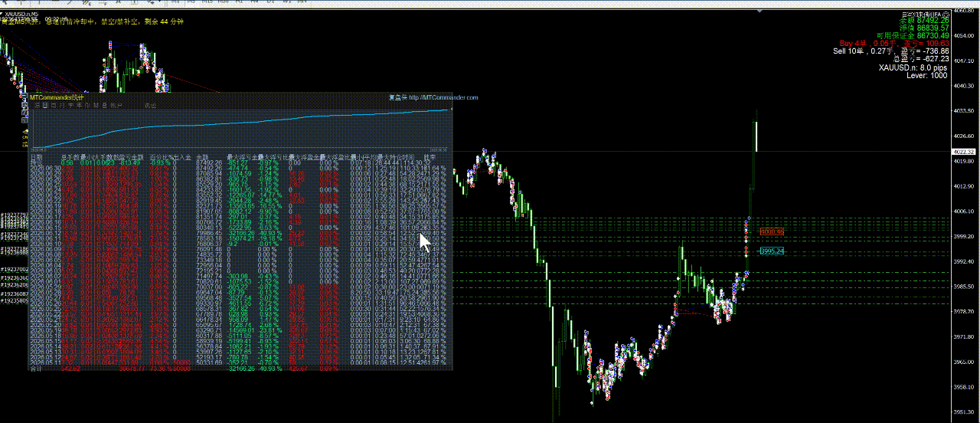980x423 pixels.
Task: Click the MTCommander统计 panel title
Action: pos(55,97)
